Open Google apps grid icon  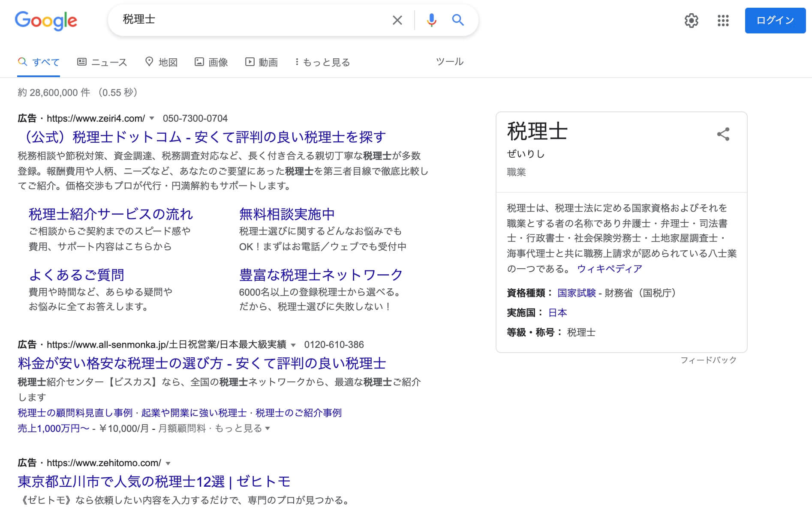pos(723,21)
